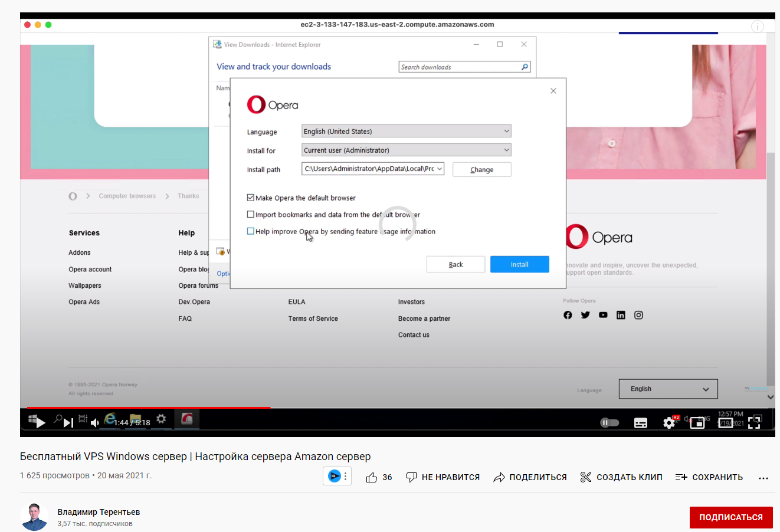
Task: Click the info icon in remote window title bar
Action: pos(757,27)
